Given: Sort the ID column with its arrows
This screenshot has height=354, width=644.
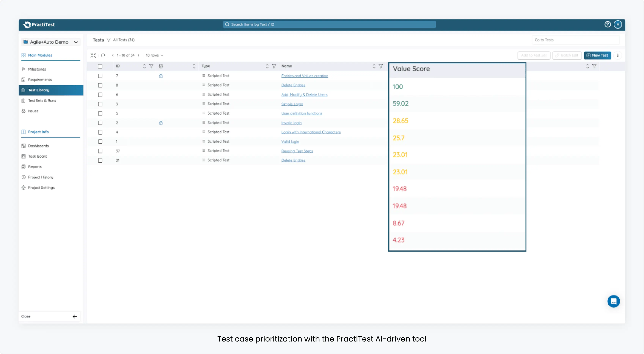Looking at the screenshot, I should 144,66.
